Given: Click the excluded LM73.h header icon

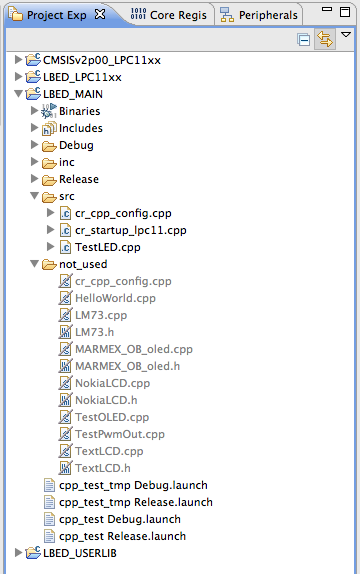Looking at the screenshot, I should pyautogui.click(x=65, y=332).
